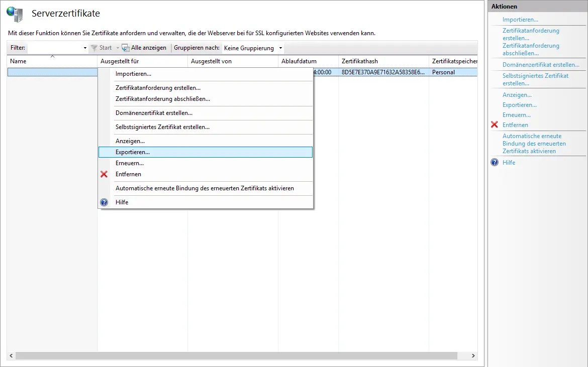Screen dimensions: 588x367
Task: Sort by Ausgestellt von column header
Action: click(x=233, y=61)
